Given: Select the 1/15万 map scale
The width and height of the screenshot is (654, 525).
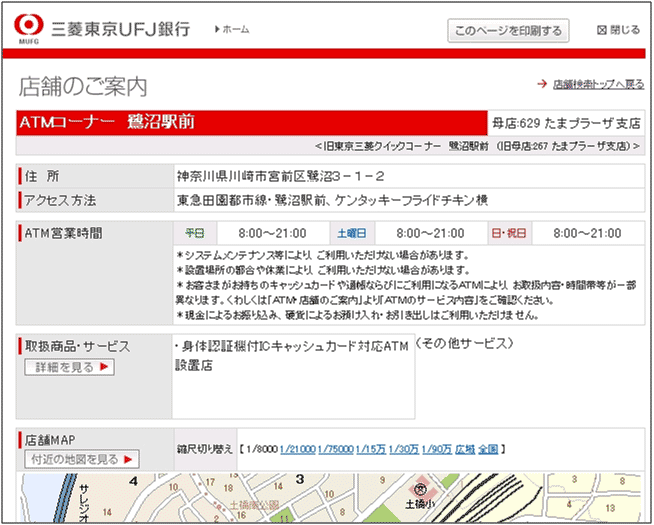Looking at the screenshot, I should pos(370,449).
